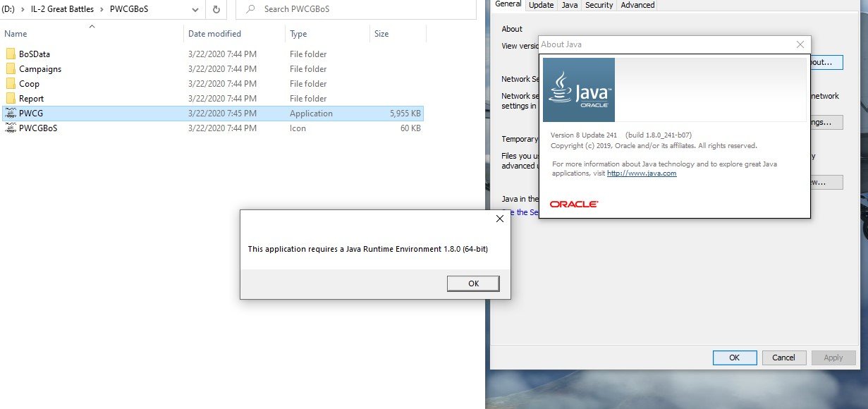Close the About Java window
Viewport: 868px width, 409px height.
click(x=800, y=44)
